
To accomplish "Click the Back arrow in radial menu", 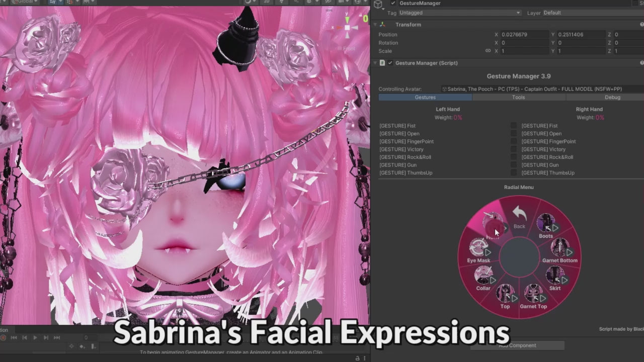I will point(519,217).
